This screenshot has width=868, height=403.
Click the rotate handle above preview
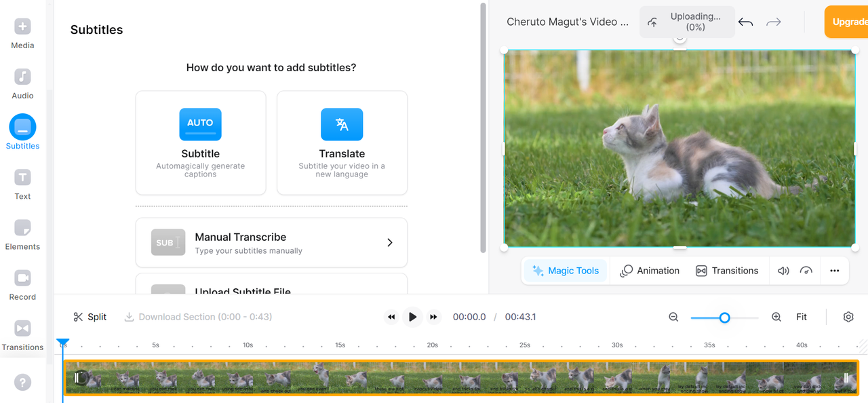(x=679, y=39)
